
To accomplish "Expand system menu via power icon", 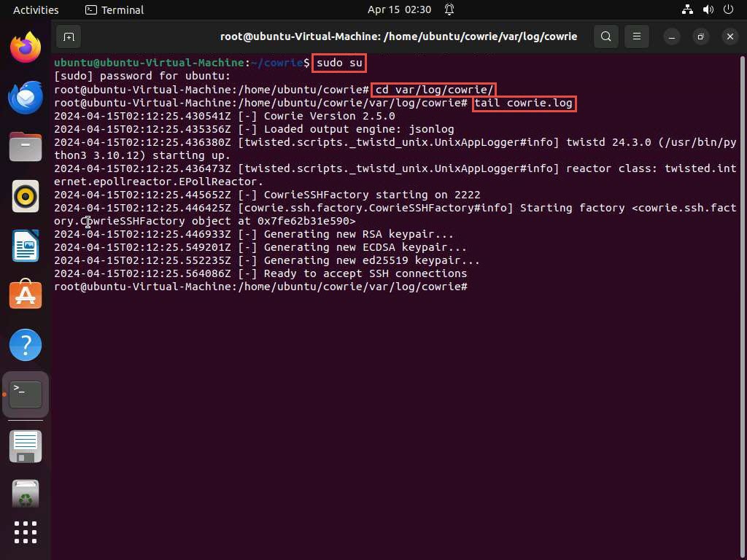I will (x=727, y=9).
